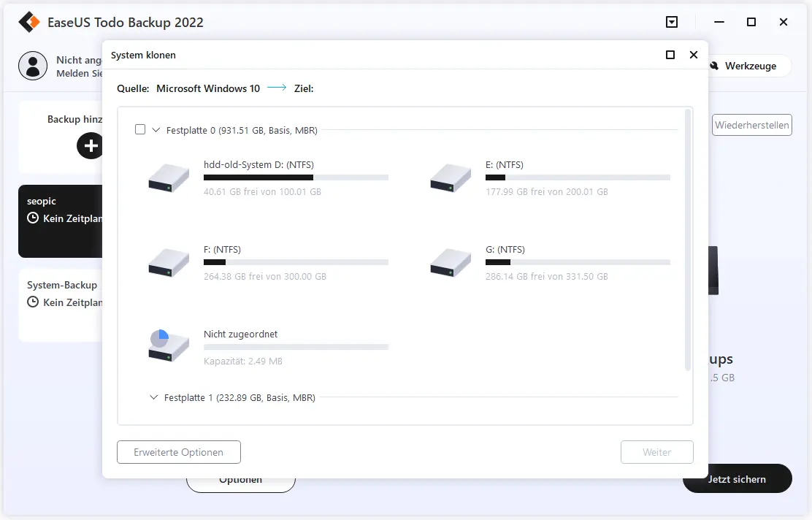Screen dimensions: 812x520
Task: Maximize the EaseUS Todo Backup main window
Action: pos(751,22)
